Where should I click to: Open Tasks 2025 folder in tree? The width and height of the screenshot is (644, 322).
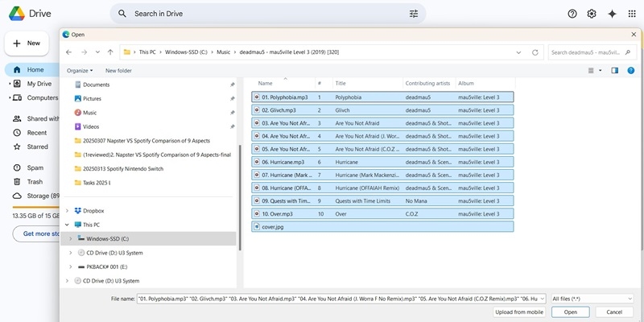click(x=93, y=183)
